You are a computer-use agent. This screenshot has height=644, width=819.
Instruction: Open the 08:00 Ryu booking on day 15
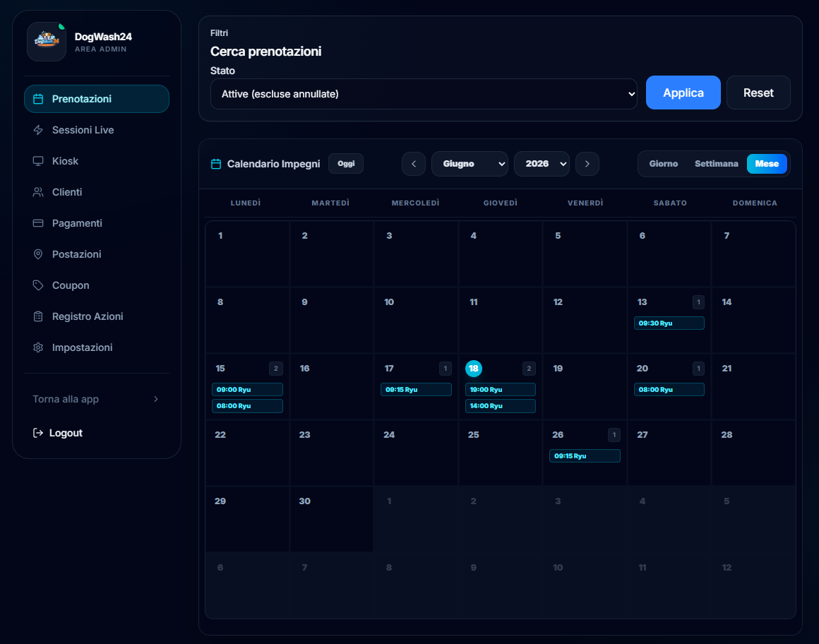[x=247, y=406]
